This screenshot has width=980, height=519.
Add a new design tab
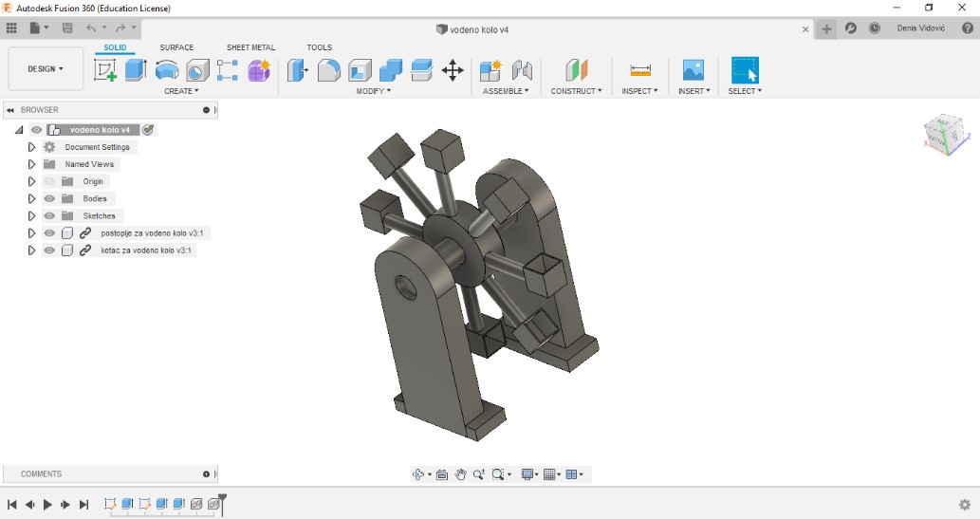pyautogui.click(x=826, y=28)
